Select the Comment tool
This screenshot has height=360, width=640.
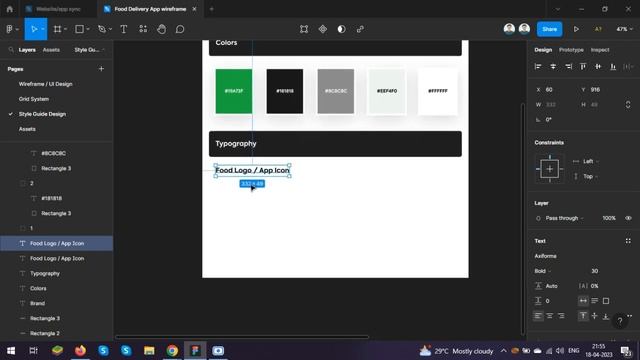click(x=180, y=29)
